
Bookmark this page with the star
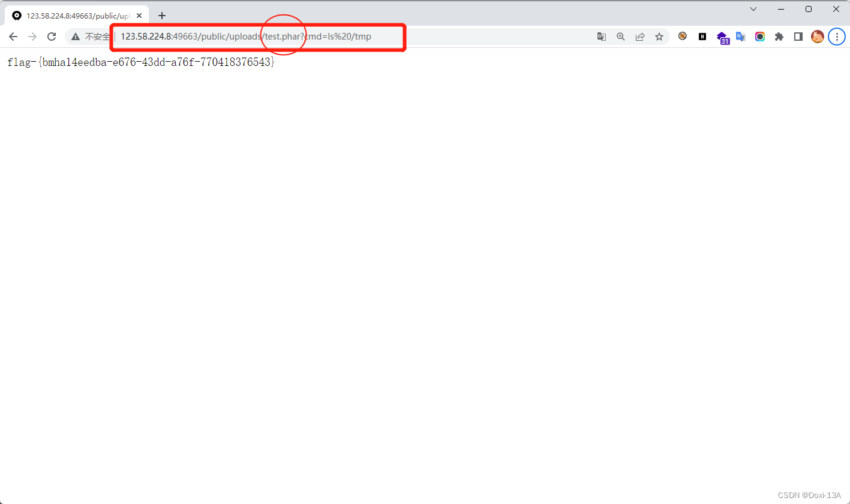659,37
